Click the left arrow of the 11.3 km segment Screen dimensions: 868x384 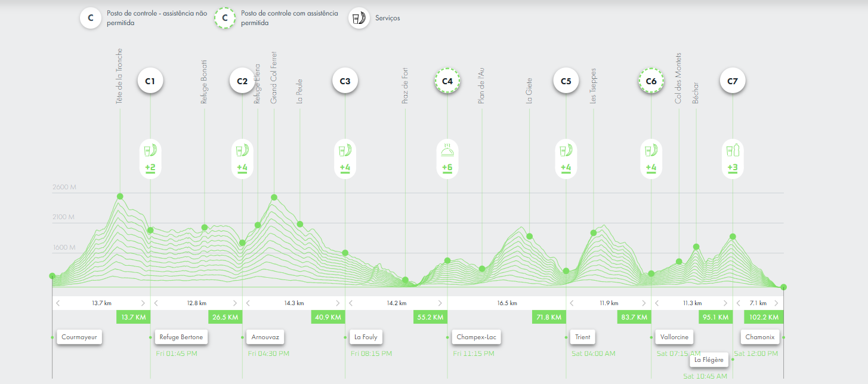pyautogui.click(x=657, y=303)
